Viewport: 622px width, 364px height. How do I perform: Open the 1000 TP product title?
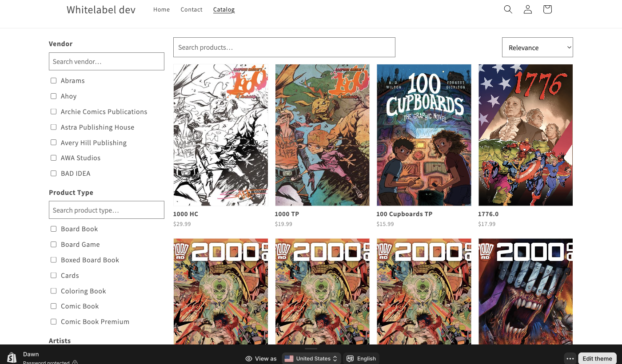tap(287, 214)
